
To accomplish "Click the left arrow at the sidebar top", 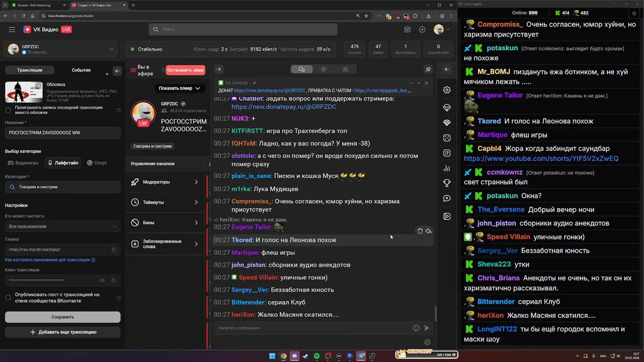I will coord(447,69).
